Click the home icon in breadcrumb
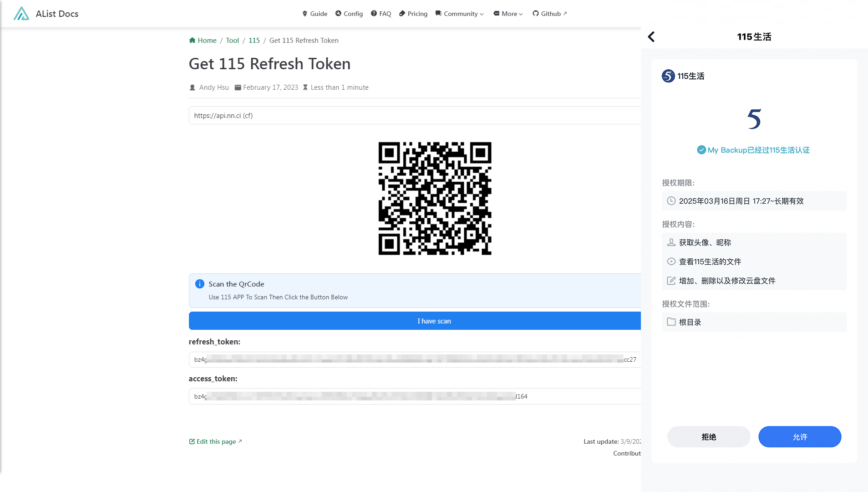Image resolution: width=868 pixels, height=492 pixels. coord(192,40)
